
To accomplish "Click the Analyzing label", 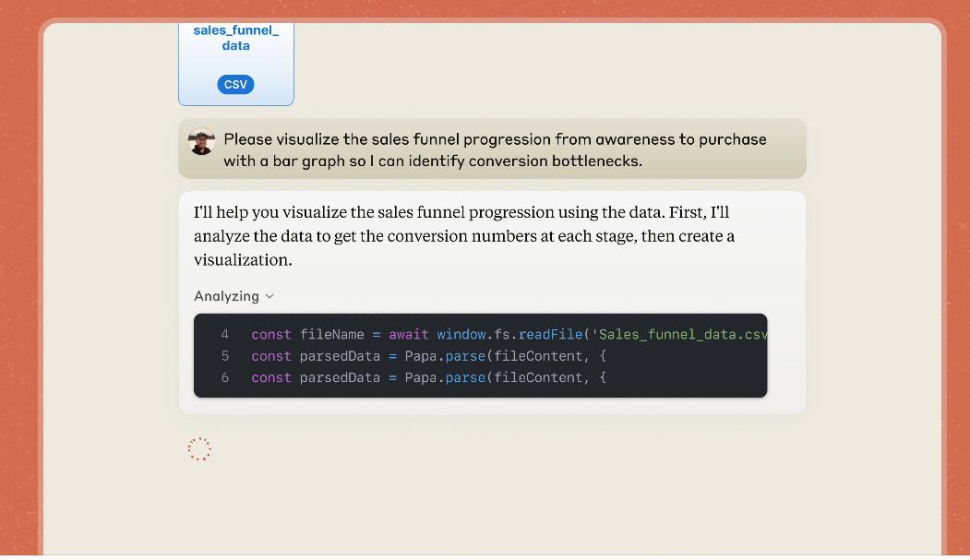I will 226,296.
